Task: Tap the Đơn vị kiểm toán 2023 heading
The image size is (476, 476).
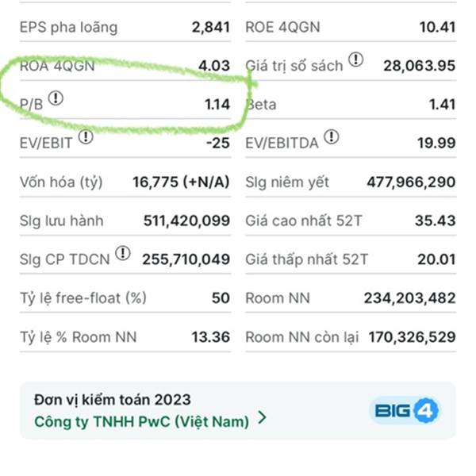Action: pyautogui.click(x=112, y=400)
